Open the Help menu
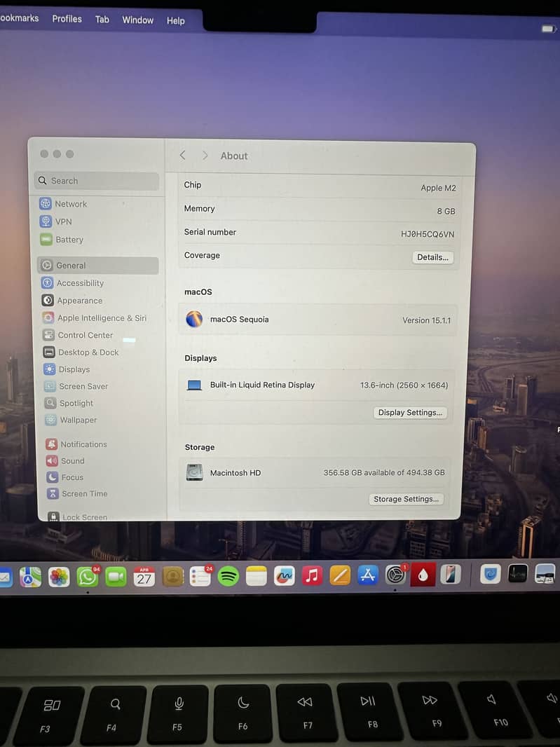Image resolution: width=560 pixels, height=747 pixels. click(x=175, y=21)
